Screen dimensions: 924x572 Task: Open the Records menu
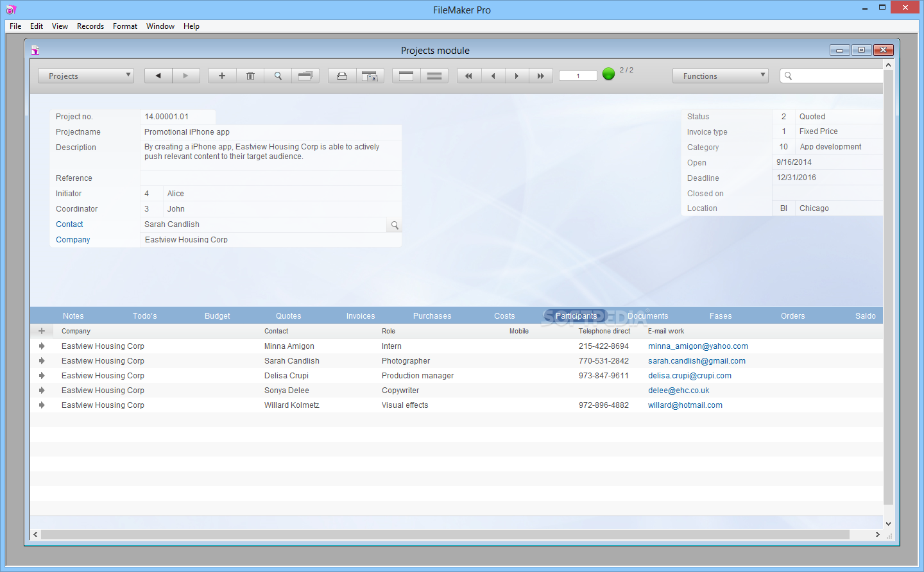tap(90, 26)
